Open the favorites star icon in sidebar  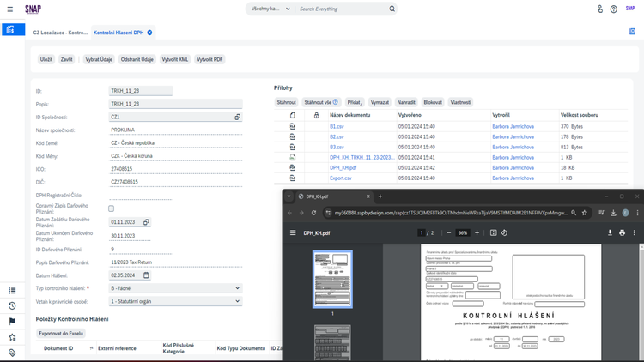(12, 337)
